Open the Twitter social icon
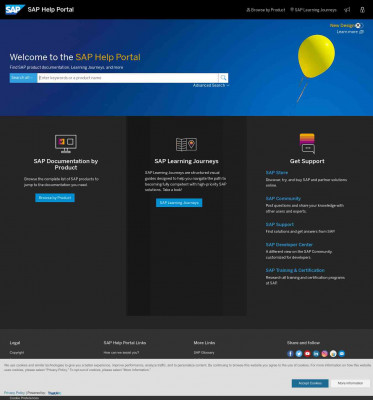Viewport: 373px width, 400px height. tap(299, 354)
